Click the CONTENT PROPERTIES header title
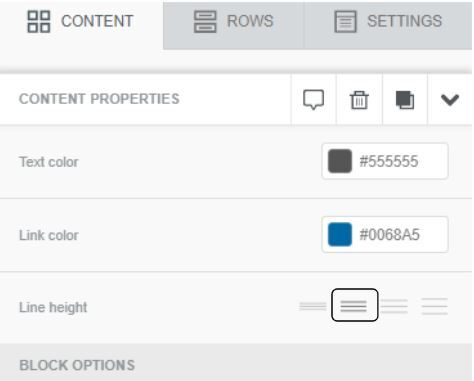Viewport: 474px width, 381px height. (99, 99)
